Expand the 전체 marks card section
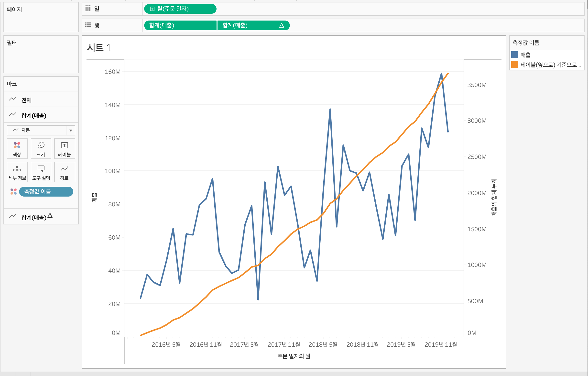The image size is (588, 376). tap(26, 100)
